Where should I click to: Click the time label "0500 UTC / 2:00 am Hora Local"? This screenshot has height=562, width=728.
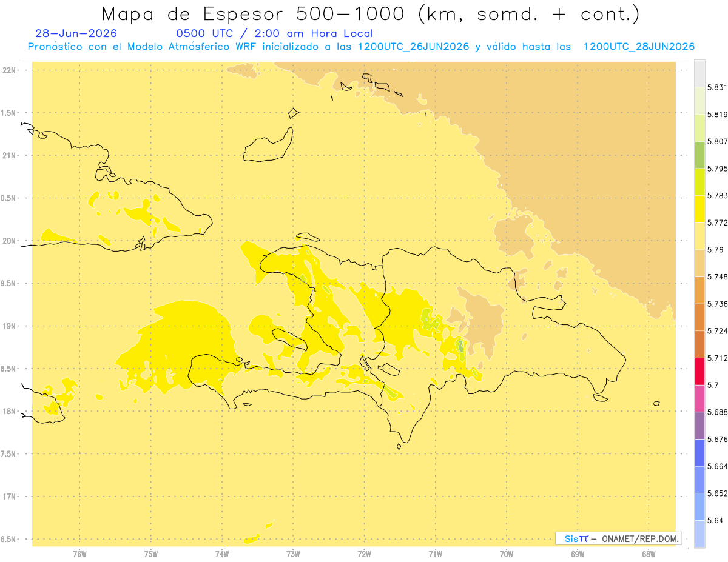274,34
